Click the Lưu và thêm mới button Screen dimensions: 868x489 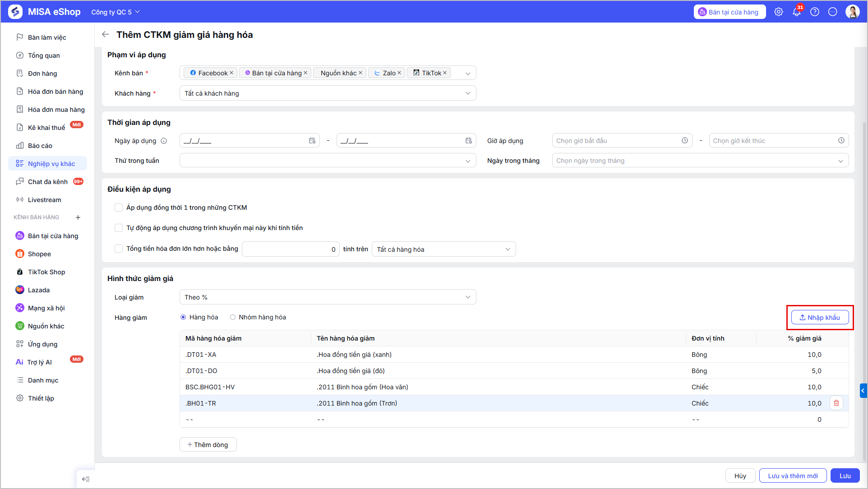coord(793,475)
